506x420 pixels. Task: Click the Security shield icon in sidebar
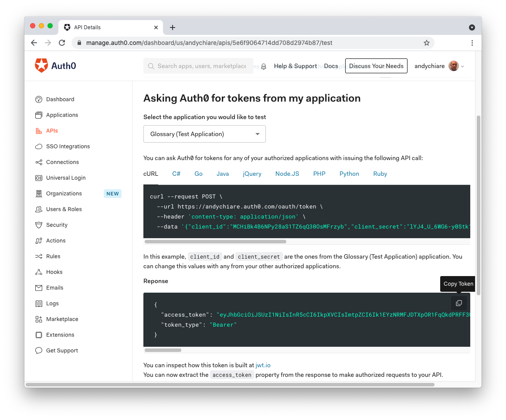click(x=39, y=225)
